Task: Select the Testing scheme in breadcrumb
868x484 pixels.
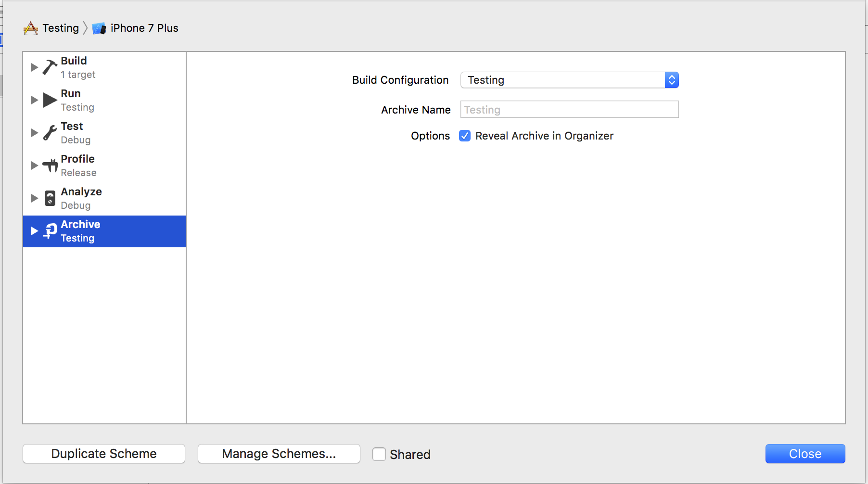Action: point(61,28)
